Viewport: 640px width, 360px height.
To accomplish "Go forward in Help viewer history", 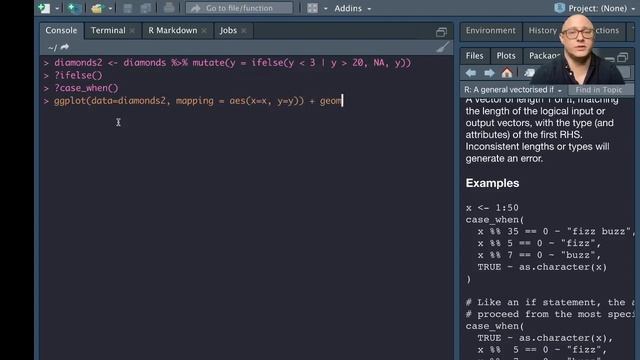I will point(489,73).
